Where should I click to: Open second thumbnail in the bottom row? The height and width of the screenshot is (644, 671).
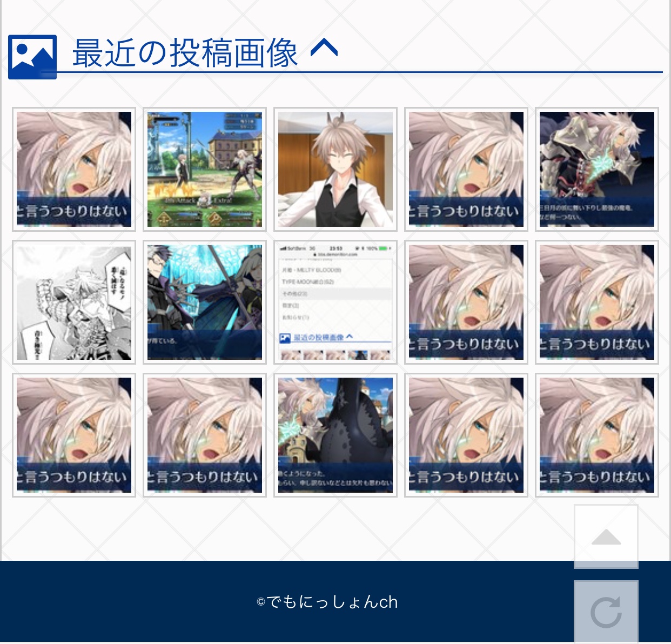point(205,435)
